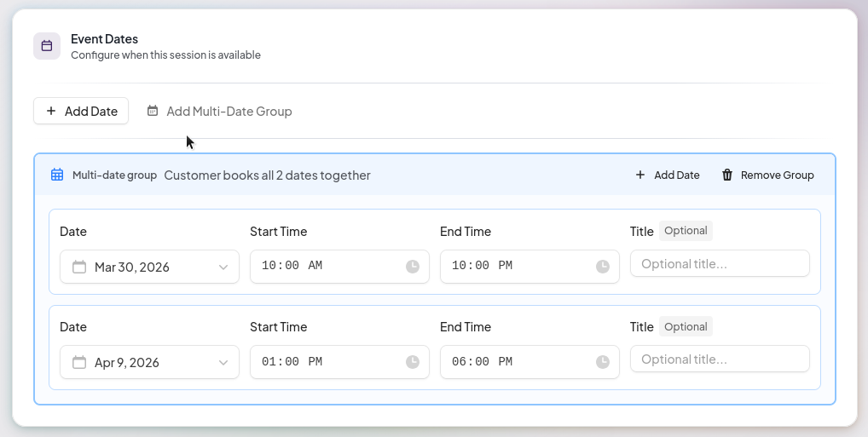Viewport: 868px width, 437px height.
Task: Click the Remove Group button
Action: 767,175
